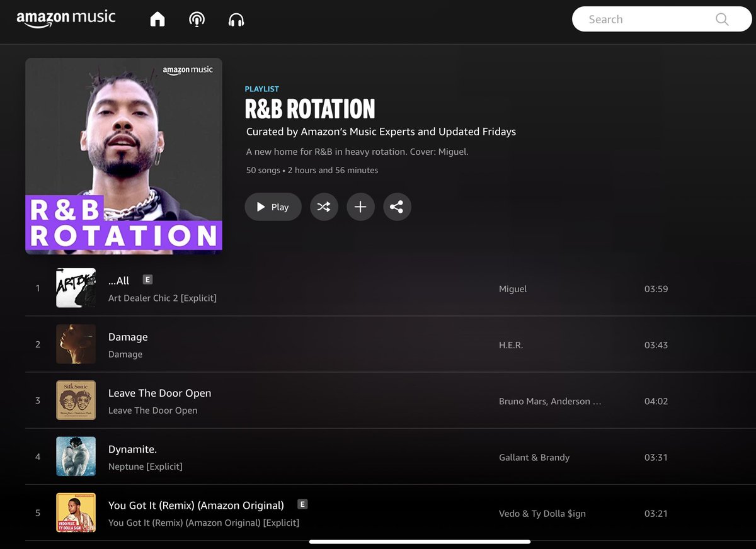
Task: Click the 04:02 duration
Action: click(656, 401)
